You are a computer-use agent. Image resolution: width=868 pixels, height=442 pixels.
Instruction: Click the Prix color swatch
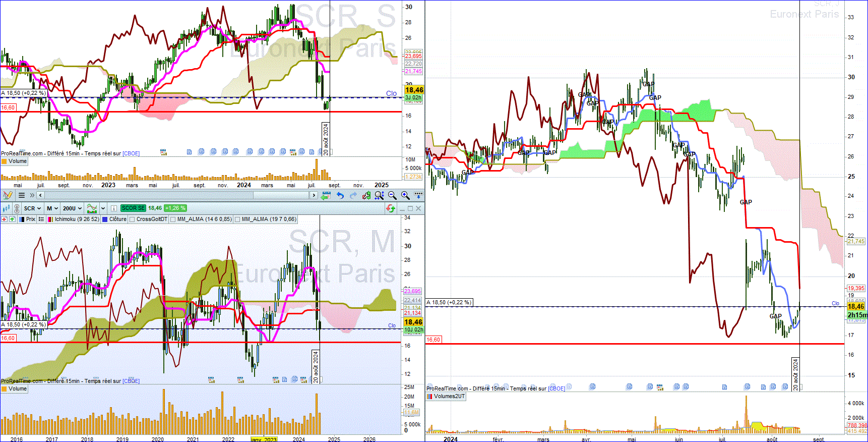[x=22, y=219]
